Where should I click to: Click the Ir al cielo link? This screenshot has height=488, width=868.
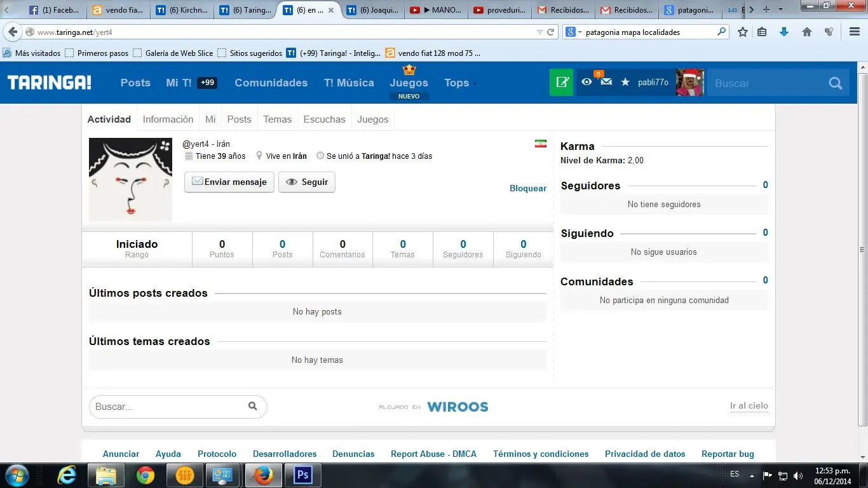click(x=749, y=406)
